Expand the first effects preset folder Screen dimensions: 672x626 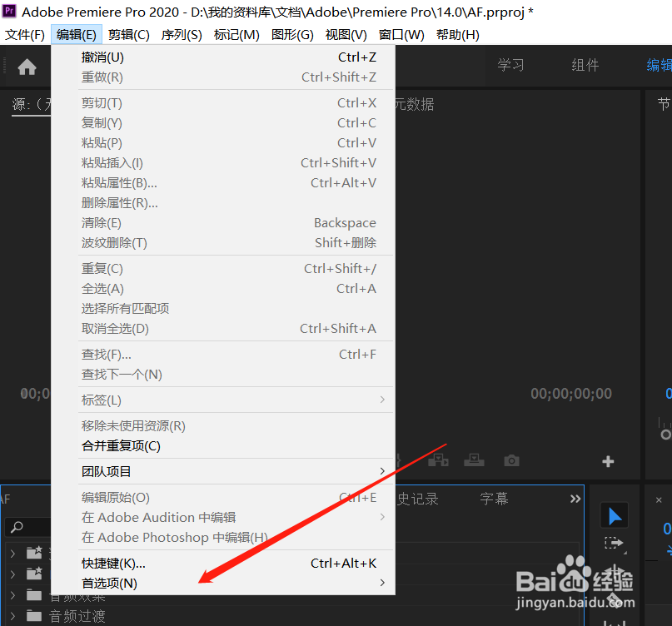(12, 553)
